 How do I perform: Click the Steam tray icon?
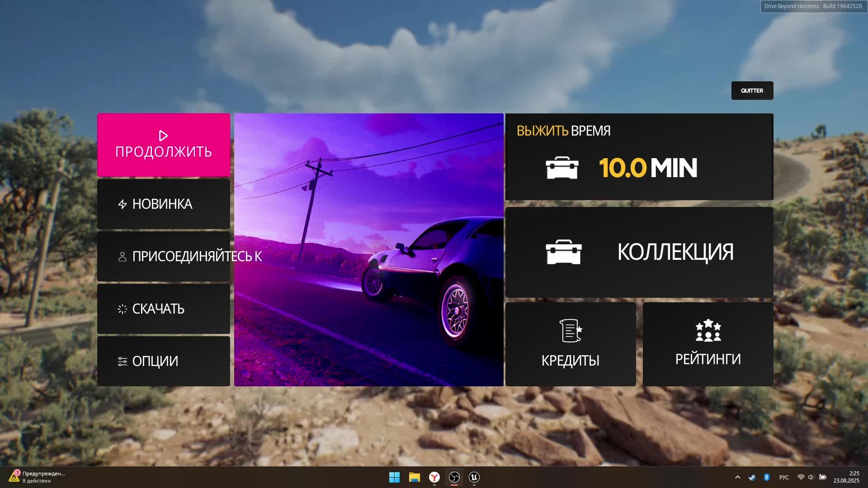coord(752,477)
